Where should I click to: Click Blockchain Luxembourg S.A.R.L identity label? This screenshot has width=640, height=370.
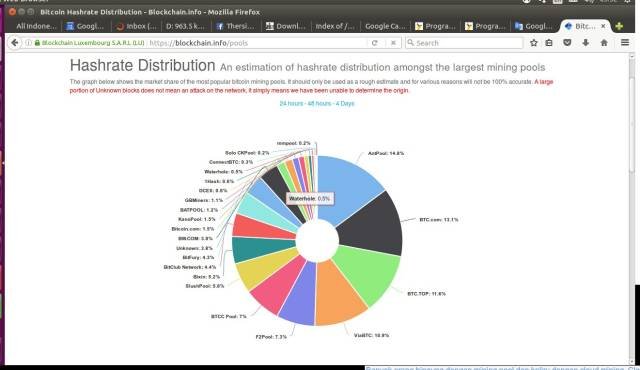pos(93,43)
